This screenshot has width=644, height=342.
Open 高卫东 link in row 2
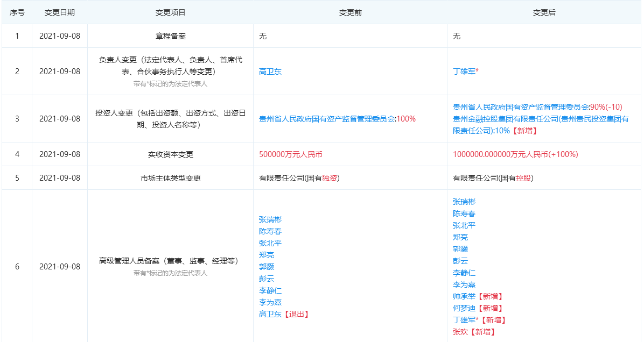tap(270, 72)
